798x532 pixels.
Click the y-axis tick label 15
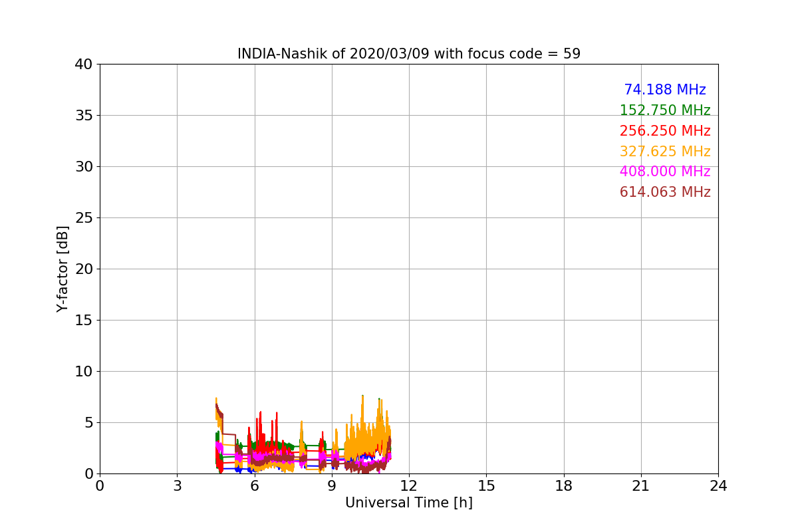pyautogui.click(x=84, y=321)
